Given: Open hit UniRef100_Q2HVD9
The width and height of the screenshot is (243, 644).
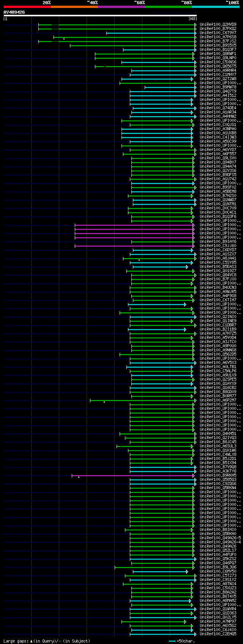Looking at the screenshot, I should [x=218, y=25].
